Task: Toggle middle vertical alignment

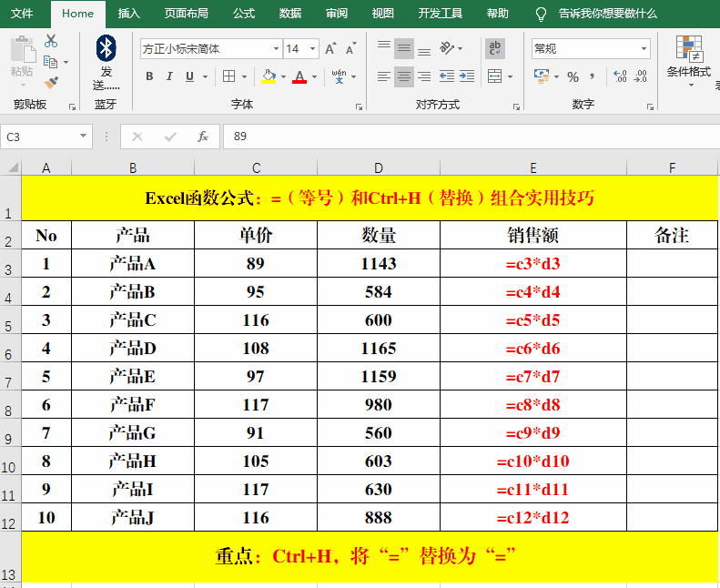Action: pyautogui.click(x=403, y=48)
